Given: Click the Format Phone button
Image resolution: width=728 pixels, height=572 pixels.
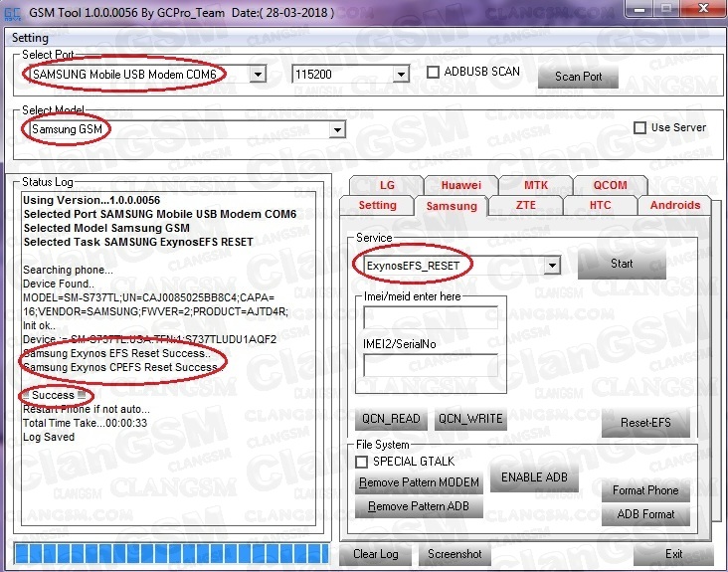Looking at the screenshot, I should 645,490.
